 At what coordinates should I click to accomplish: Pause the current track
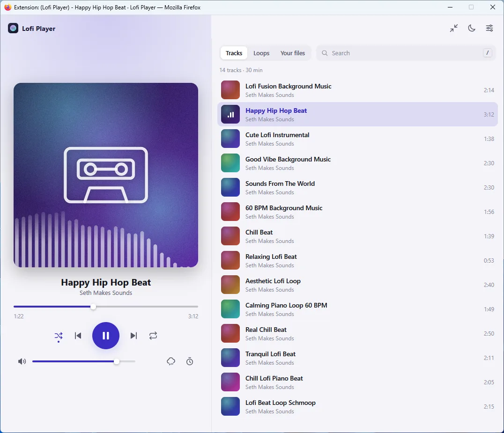pos(106,336)
